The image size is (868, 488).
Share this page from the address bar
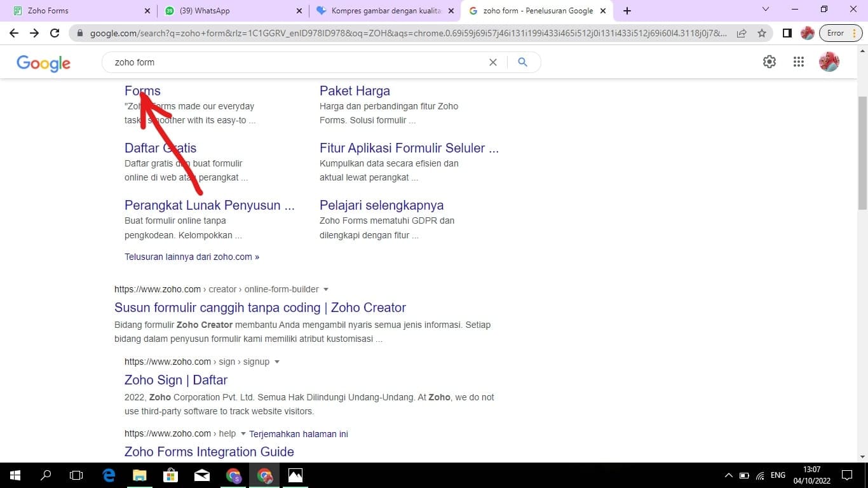tap(742, 33)
